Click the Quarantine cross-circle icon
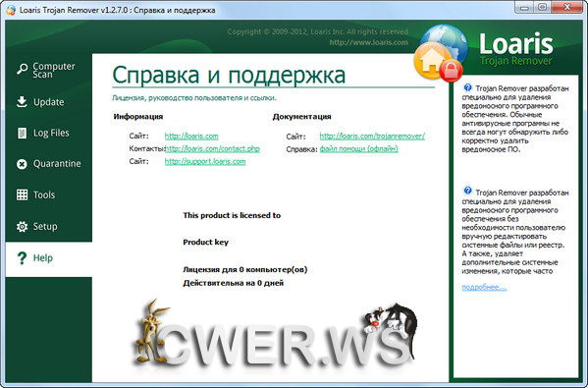Image resolution: width=588 pixels, height=388 pixels. 22,164
